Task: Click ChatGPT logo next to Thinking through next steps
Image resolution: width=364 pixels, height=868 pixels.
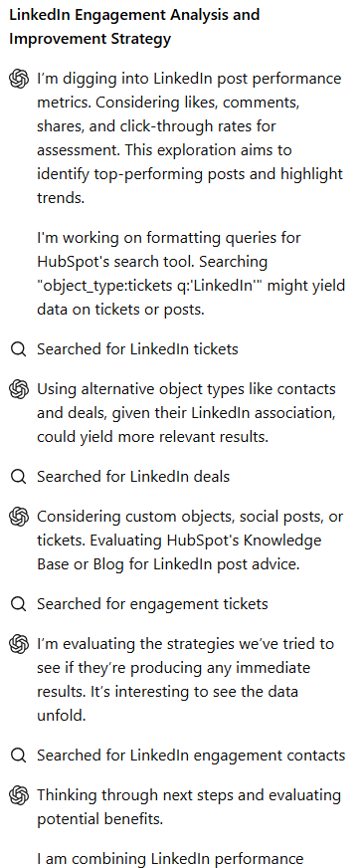Action: 19,795
